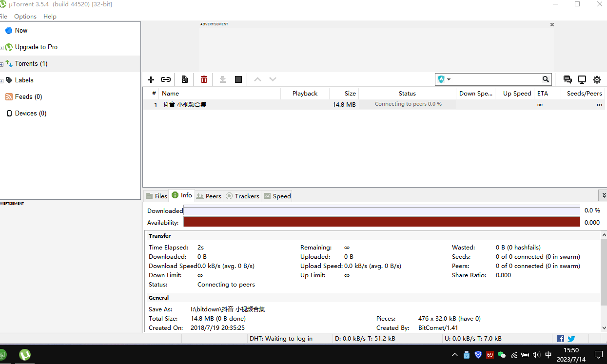Switch to the Trackers tab

click(242, 196)
